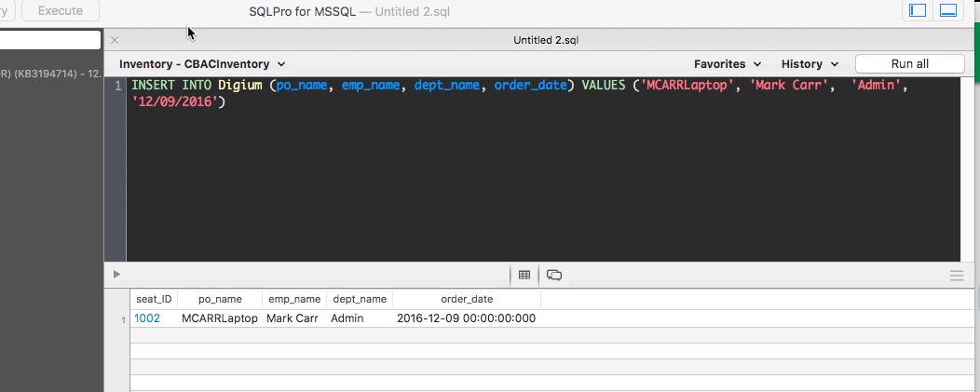980x392 pixels.
Task: Select the Mark Carr result cell
Action: point(292,318)
